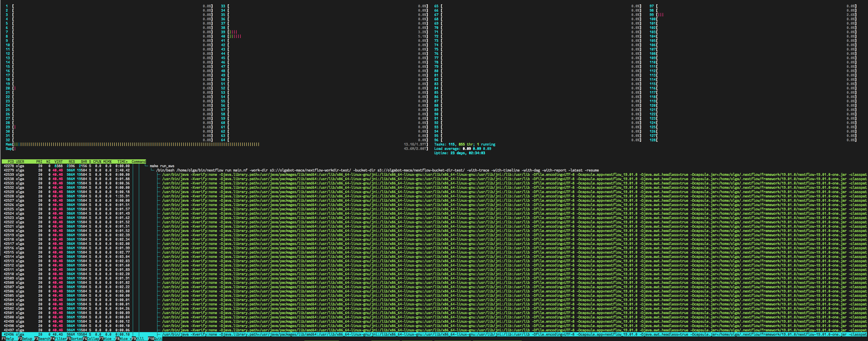
Task: Sort by the RES column header
Action: coord(71,162)
